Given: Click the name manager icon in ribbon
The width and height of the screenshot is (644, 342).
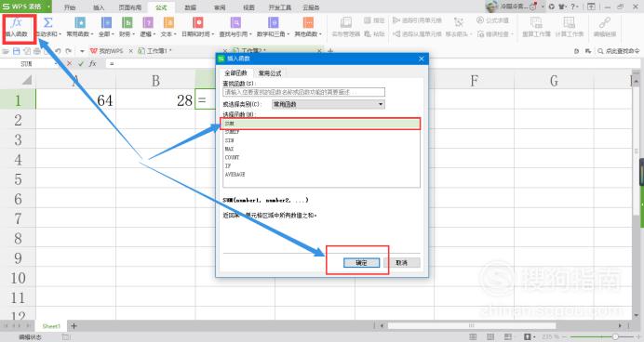Looking at the screenshot, I should pyautogui.click(x=346, y=22).
